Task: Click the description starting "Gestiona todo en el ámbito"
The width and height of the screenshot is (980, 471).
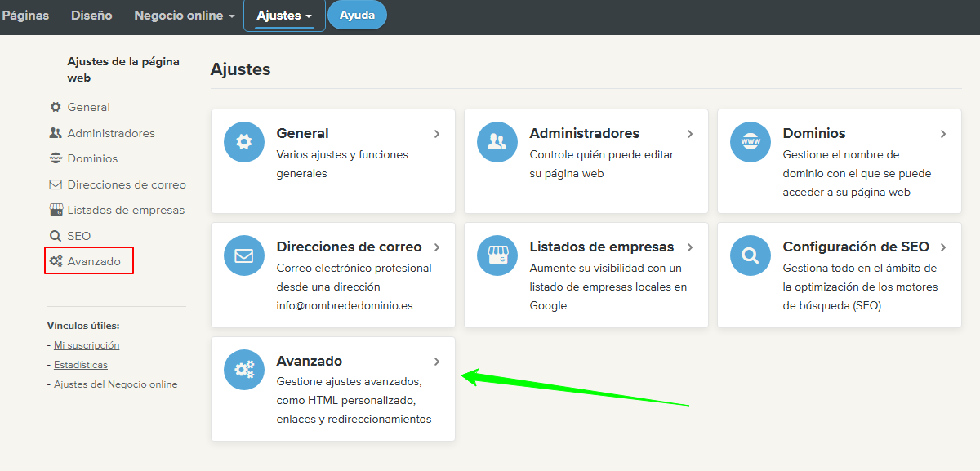Action: pyautogui.click(x=860, y=287)
